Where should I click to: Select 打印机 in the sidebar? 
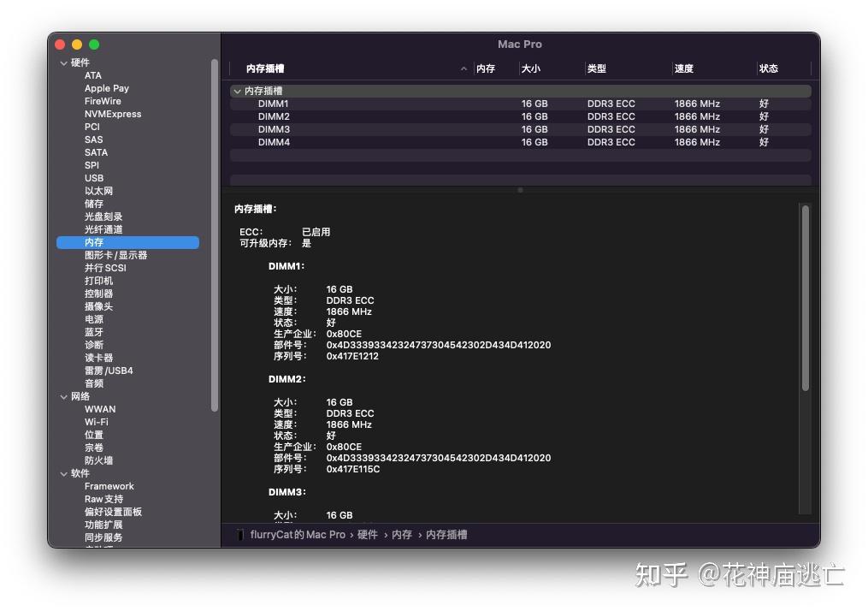[x=98, y=281]
